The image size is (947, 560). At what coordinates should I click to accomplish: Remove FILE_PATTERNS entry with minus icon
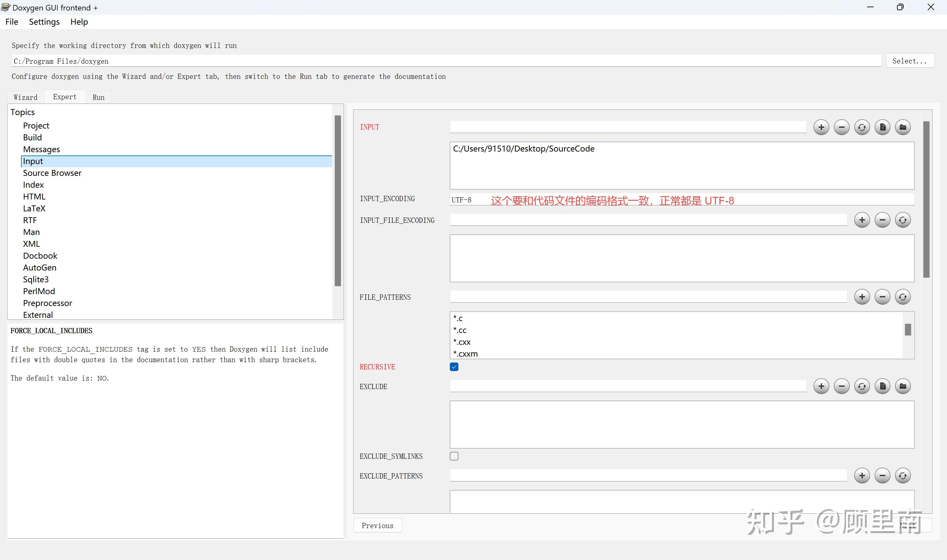pos(882,297)
